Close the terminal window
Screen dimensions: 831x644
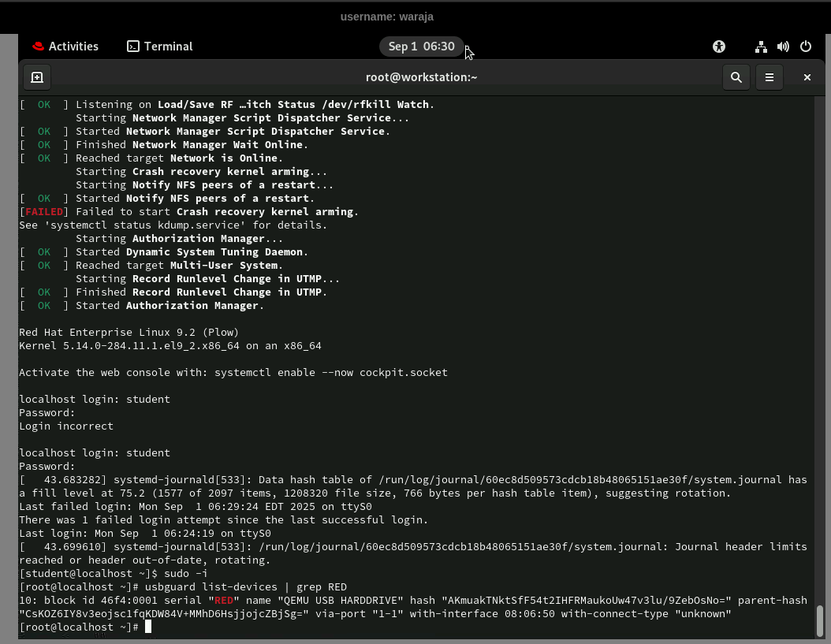point(807,77)
